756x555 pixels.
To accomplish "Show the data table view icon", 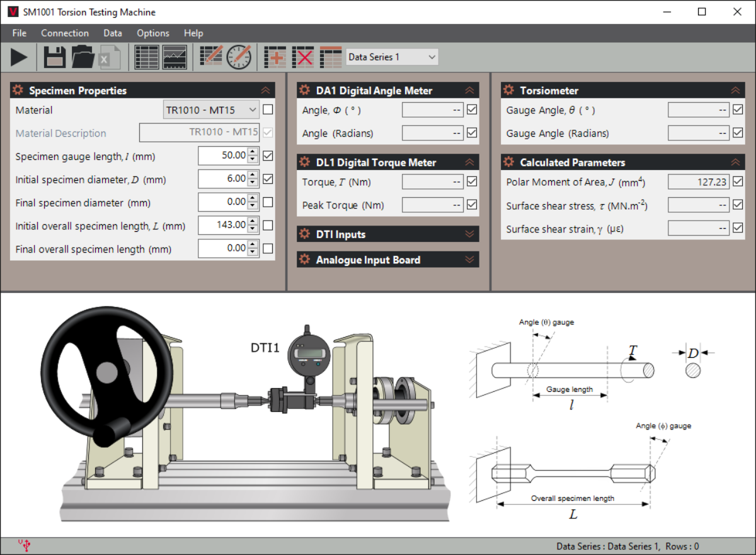I will click(x=147, y=57).
